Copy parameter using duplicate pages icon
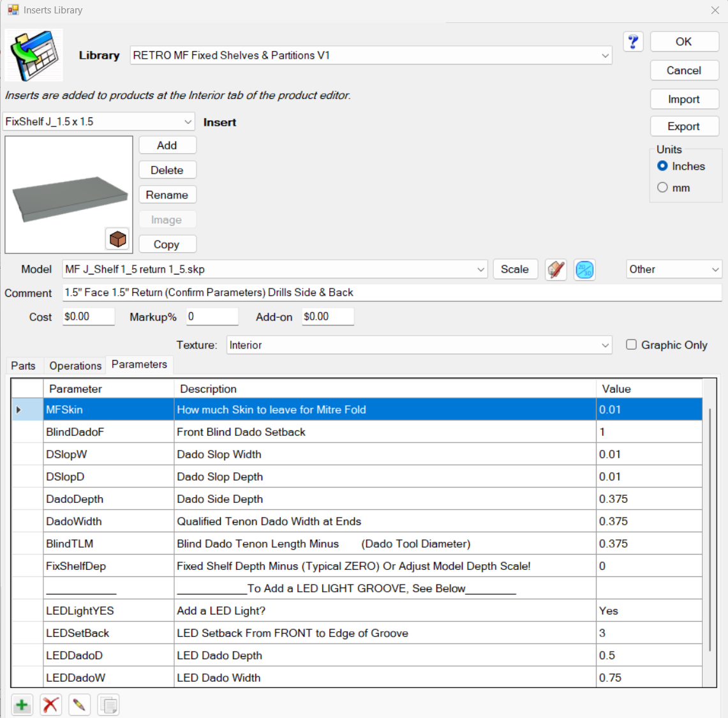Viewport: 728px width, 718px height. click(108, 705)
